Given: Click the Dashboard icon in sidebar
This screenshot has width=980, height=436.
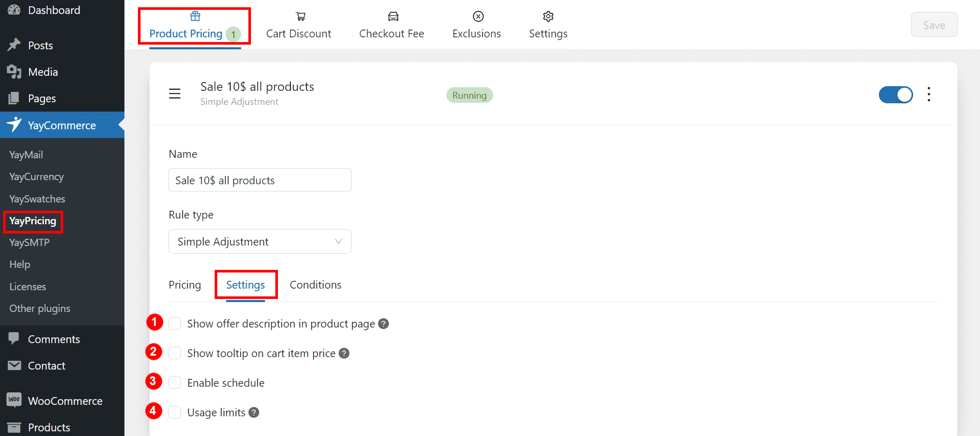Looking at the screenshot, I should tap(14, 10).
